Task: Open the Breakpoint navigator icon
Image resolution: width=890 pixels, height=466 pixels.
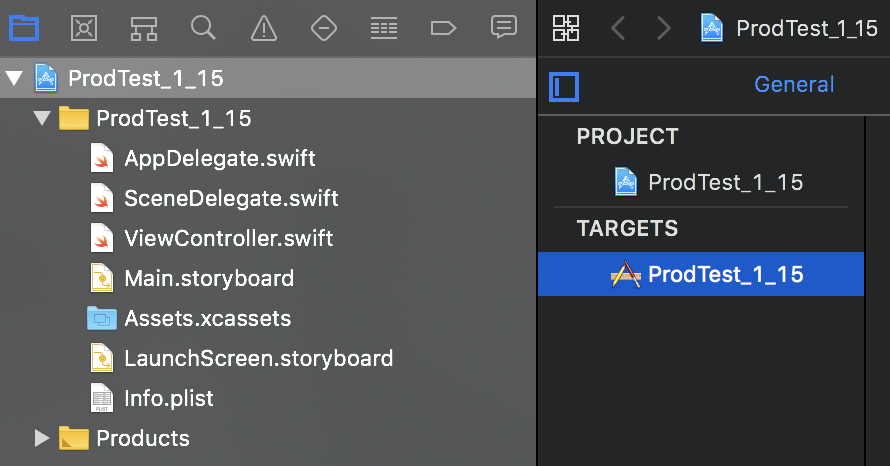Action: coord(443,28)
